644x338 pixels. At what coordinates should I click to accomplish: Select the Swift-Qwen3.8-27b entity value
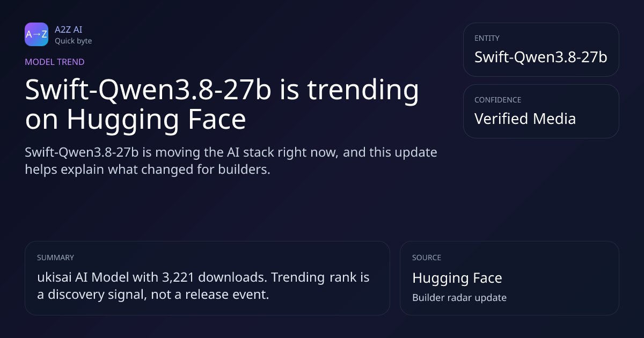(x=540, y=57)
